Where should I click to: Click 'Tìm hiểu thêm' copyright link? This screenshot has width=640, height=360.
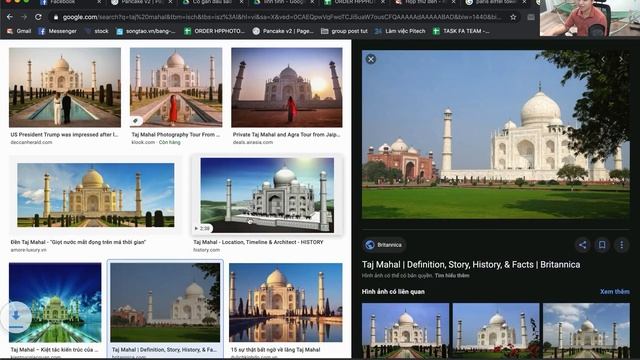click(x=452, y=276)
